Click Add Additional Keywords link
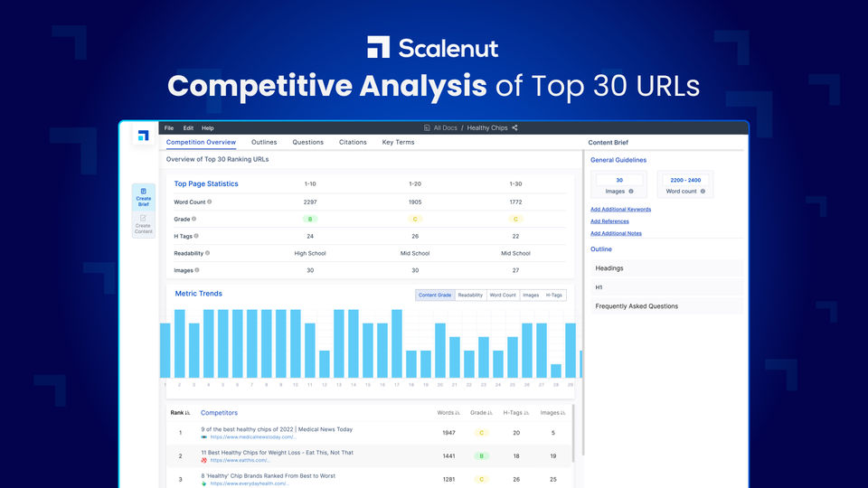The image size is (868, 488). click(x=620, y=209)
